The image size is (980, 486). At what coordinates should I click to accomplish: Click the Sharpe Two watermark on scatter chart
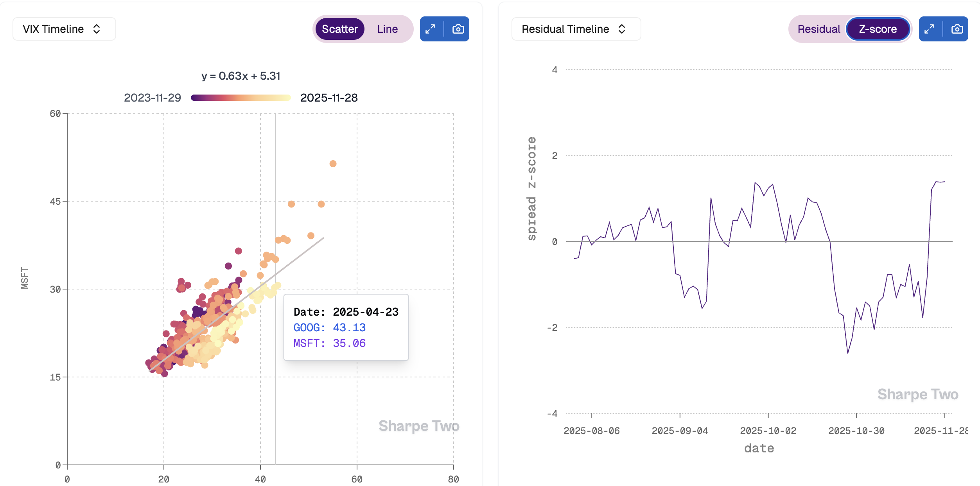click(418, 426)
